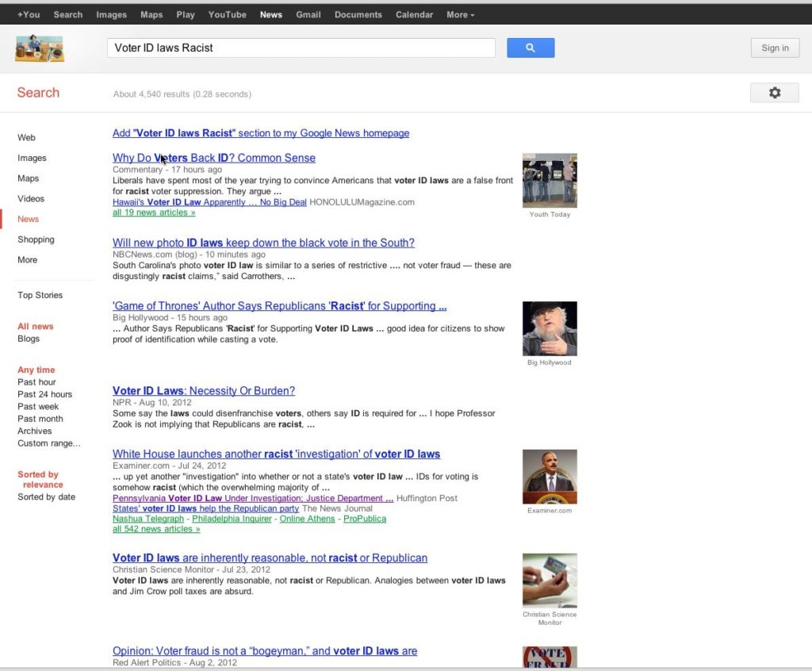Open Gmail from the top navigation bar
The image size is (812, 671).
[308, 14]
